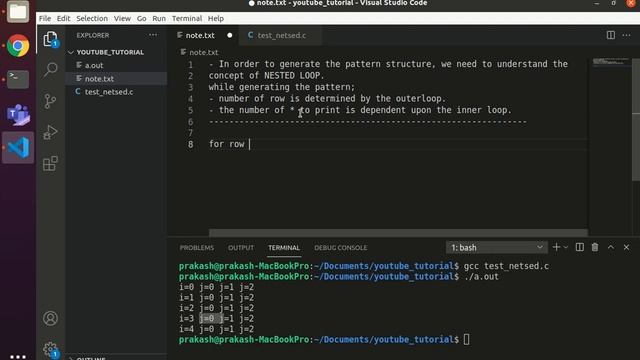
Task: Switch to the Problems panel tab
Action: (x=197, y=248)
